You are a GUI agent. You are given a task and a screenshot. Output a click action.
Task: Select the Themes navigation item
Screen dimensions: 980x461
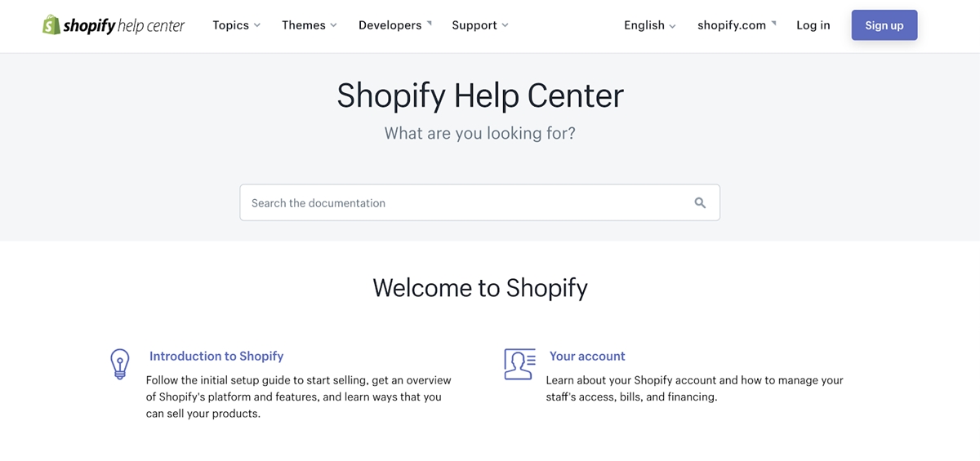(304, 25)
